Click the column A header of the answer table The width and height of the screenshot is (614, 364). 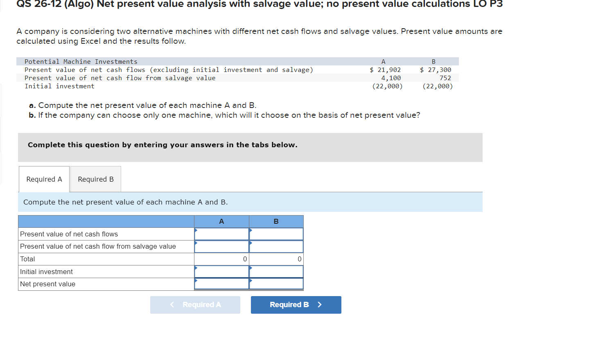[221, 221]
